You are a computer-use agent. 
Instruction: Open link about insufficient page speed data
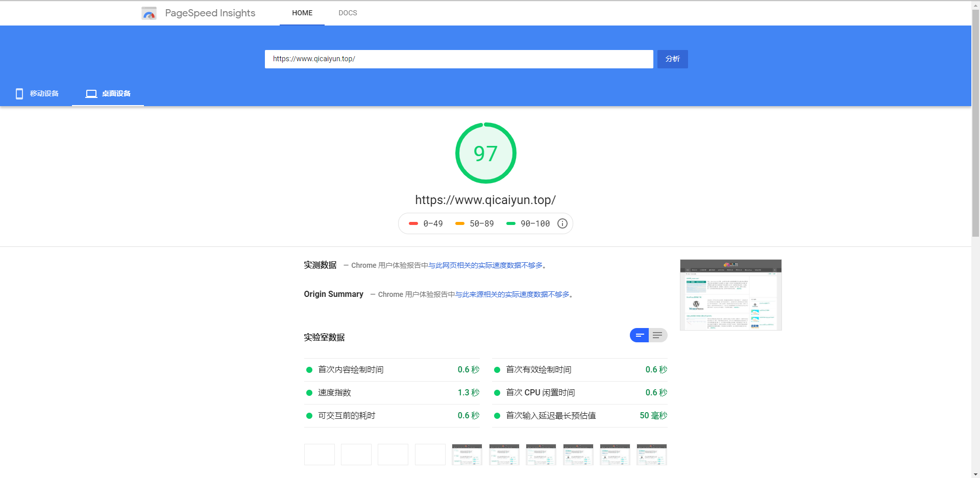click(x=485, y=265)
